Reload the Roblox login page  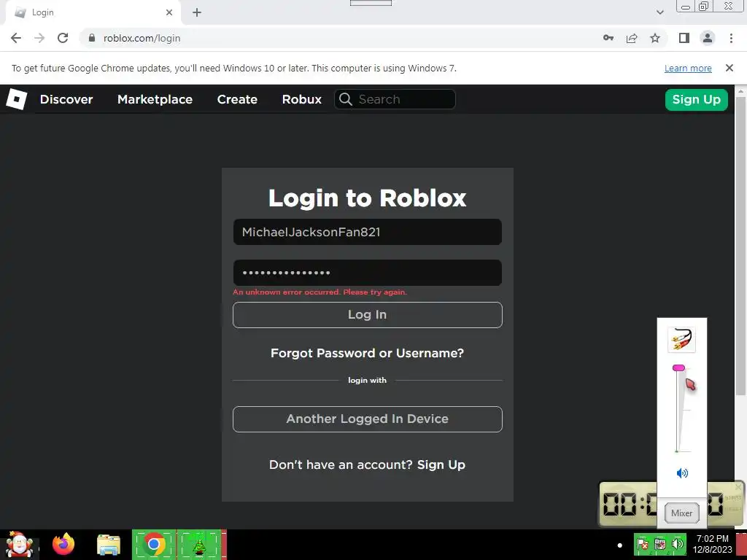[x=63, y=38]
